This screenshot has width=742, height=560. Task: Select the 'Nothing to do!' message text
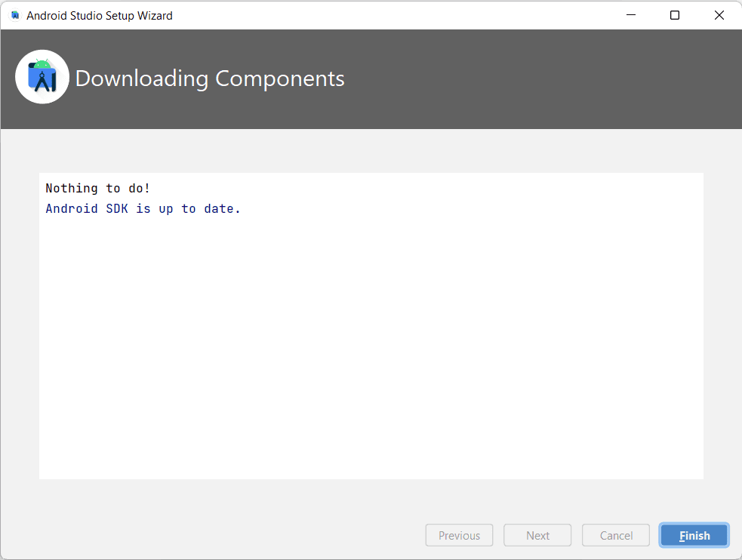(x=97, y=188)
